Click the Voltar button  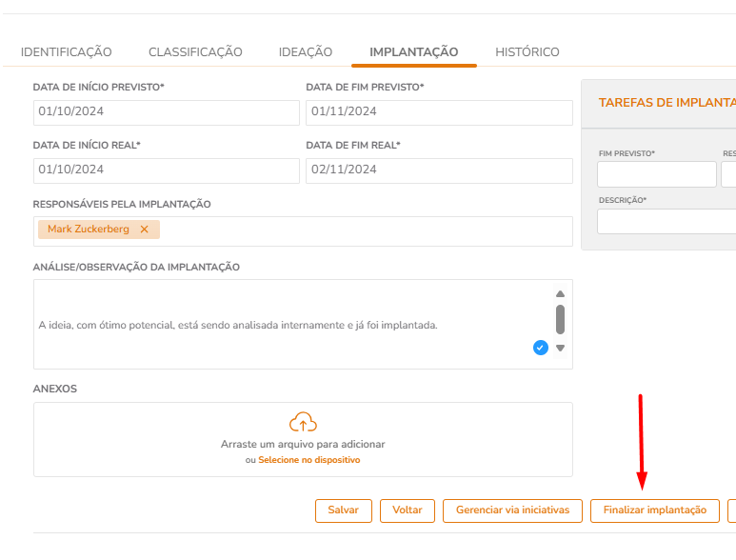[x=408, y=510]
